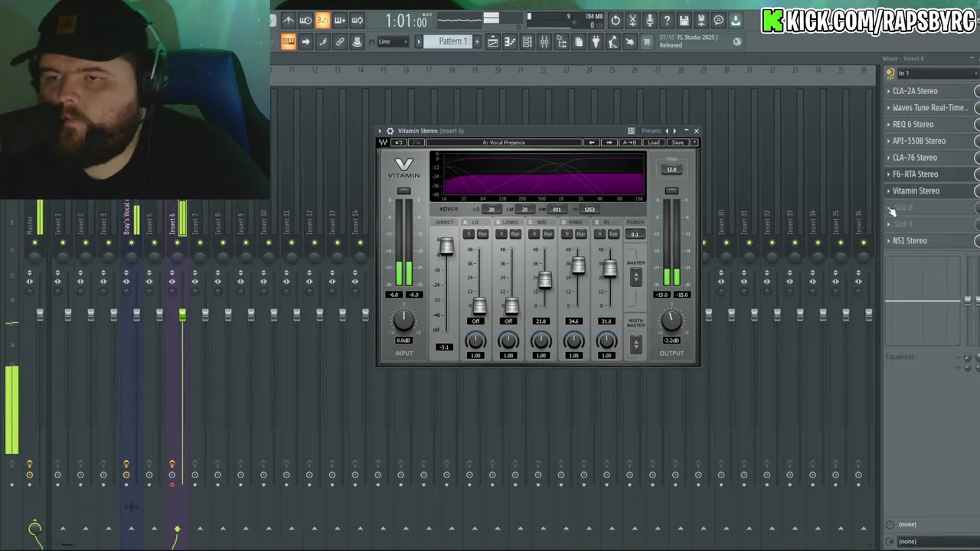The height and width of the screenshot is (551, 980).
Task: Expand the NS1 Stereo slot arrow
Action: (x=889, y=241)
